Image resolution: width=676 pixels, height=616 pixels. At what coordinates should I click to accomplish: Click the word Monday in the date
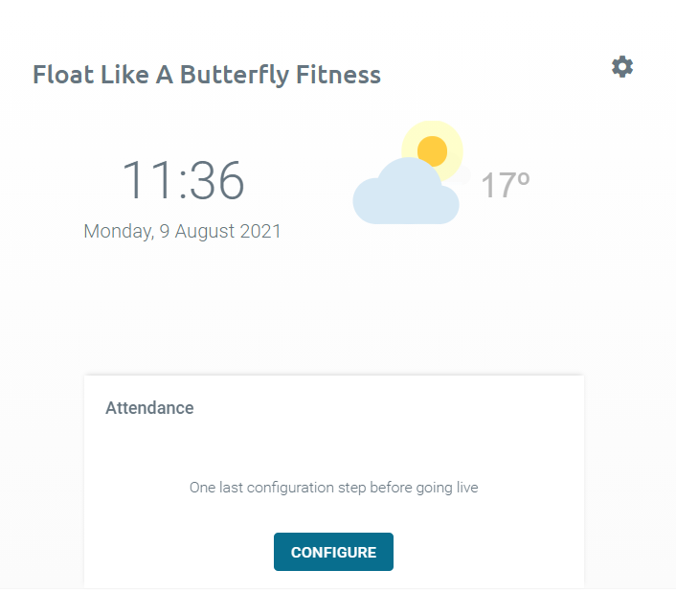pos(118,231)
